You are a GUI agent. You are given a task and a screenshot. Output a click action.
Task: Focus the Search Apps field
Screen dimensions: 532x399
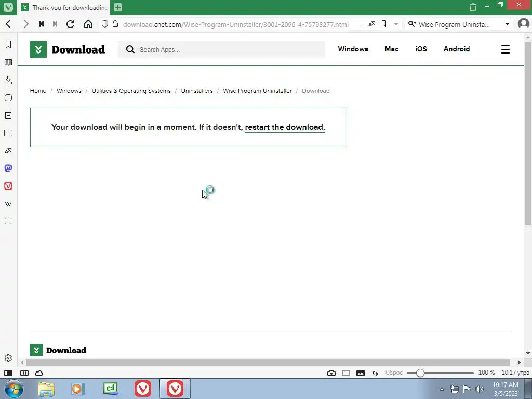pyautogui.click(x=221, y=49)
